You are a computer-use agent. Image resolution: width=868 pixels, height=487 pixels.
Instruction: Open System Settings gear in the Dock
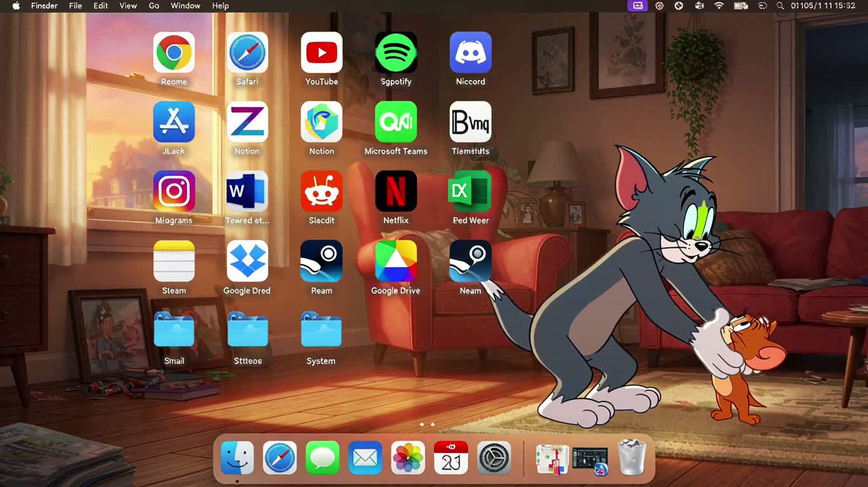[494, 457]
